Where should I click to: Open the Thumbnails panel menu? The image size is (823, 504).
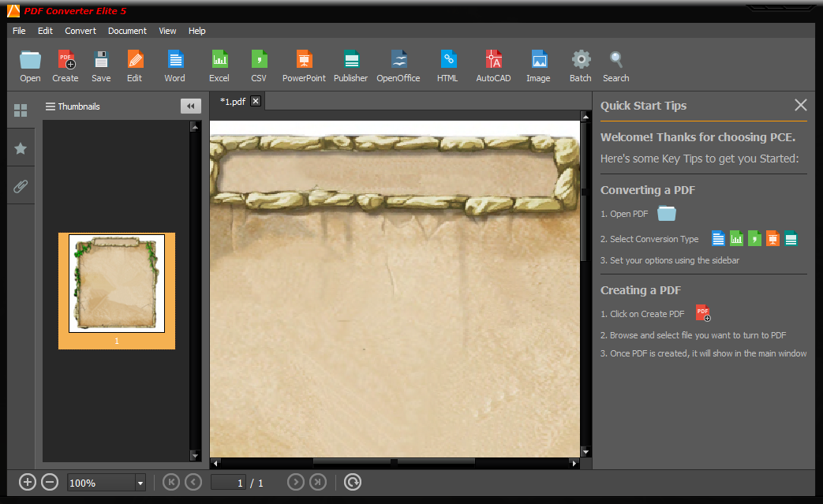51,106
